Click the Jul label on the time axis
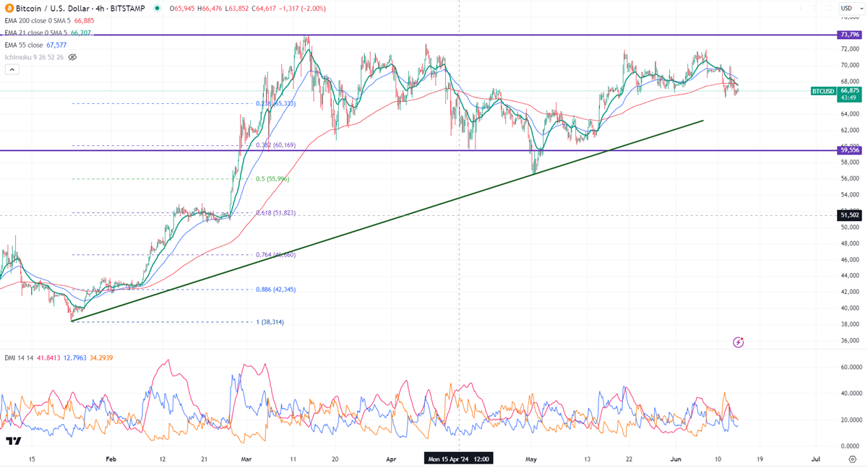The width and height of the screenshot is (868, 468). [x=815, y=459]
